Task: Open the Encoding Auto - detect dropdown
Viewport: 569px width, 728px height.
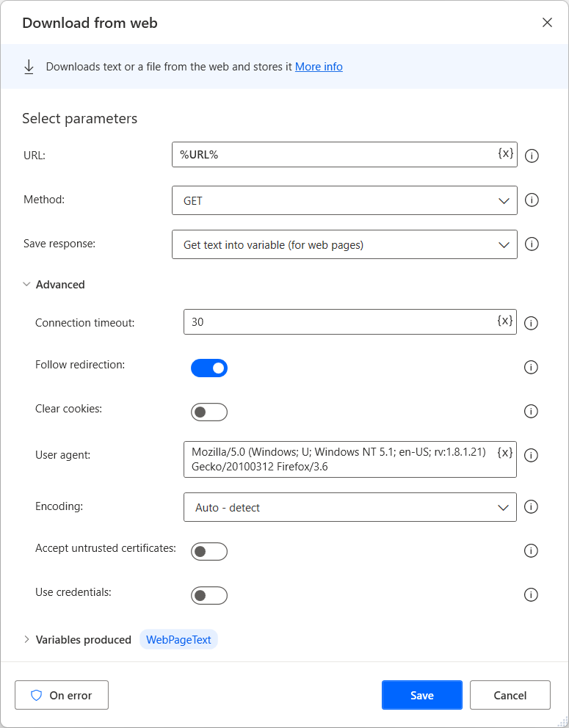Action: (349, 507)
